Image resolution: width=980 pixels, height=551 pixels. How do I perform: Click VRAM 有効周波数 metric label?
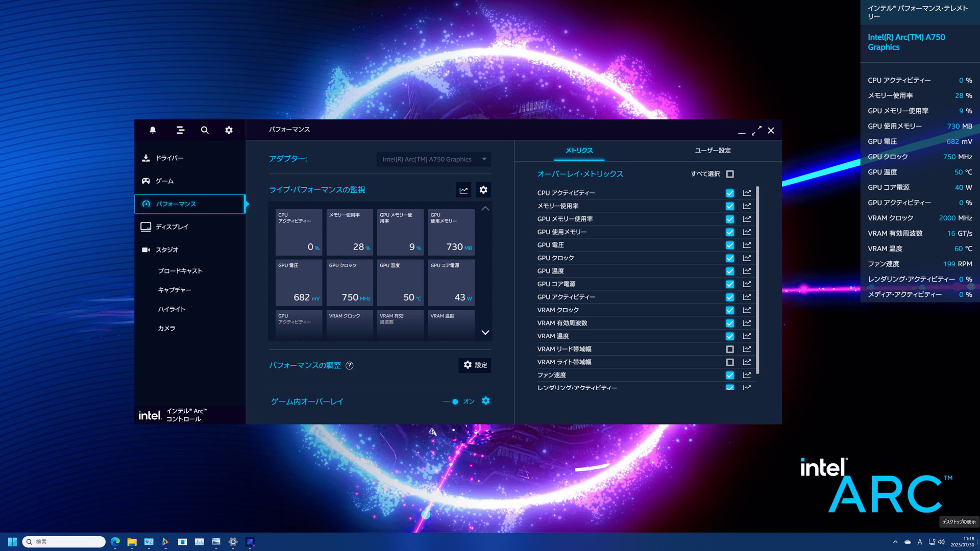[562, 323]
